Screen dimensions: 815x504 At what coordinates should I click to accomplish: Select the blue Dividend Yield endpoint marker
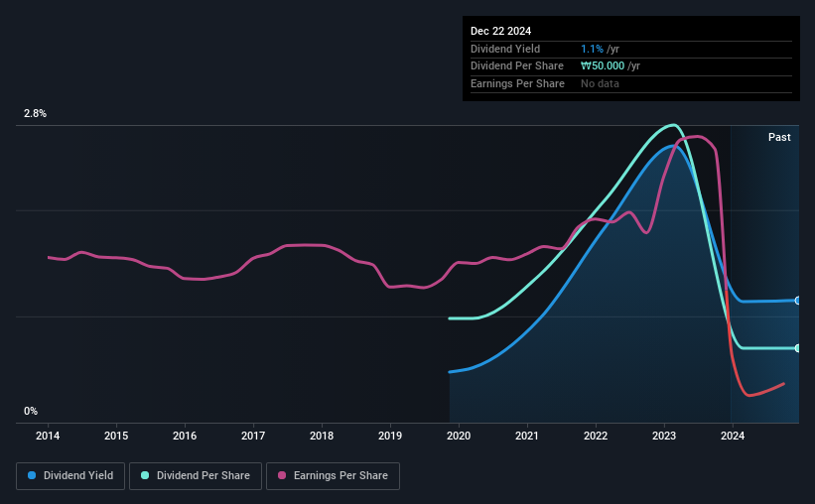click(x=797, y=301)
